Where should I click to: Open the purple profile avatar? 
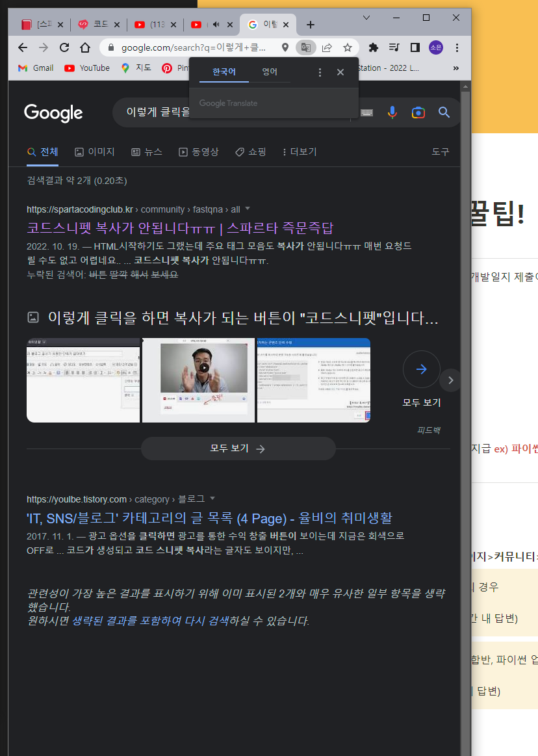(x=436, y=47)
